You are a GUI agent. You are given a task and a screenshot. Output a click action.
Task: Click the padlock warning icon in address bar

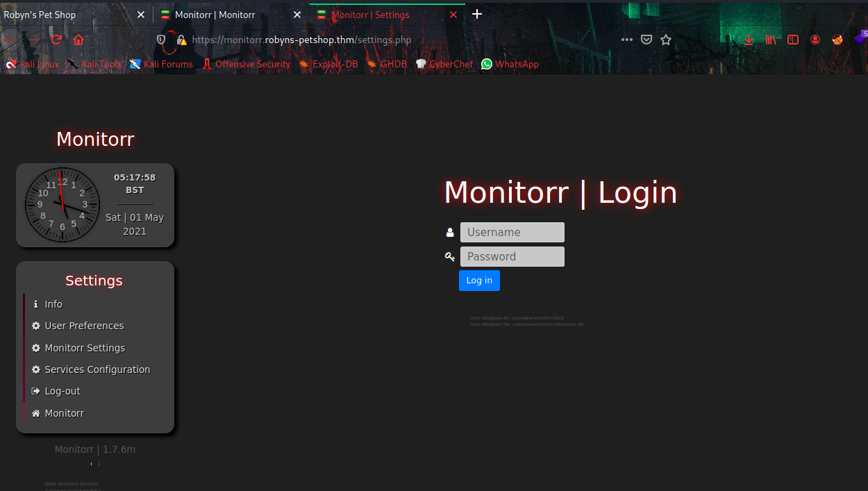tap(181, 40)
